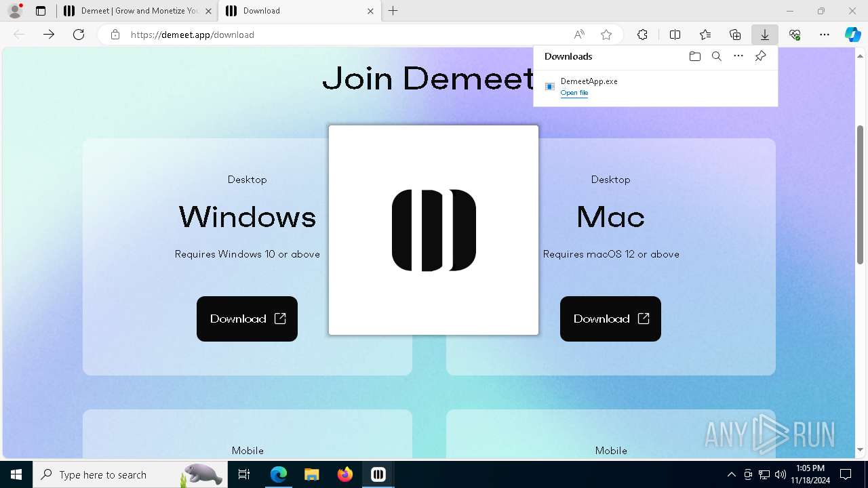Open downloads folder from Downloads panel
This screenshot has width=868, height=488.
[695, 56]
